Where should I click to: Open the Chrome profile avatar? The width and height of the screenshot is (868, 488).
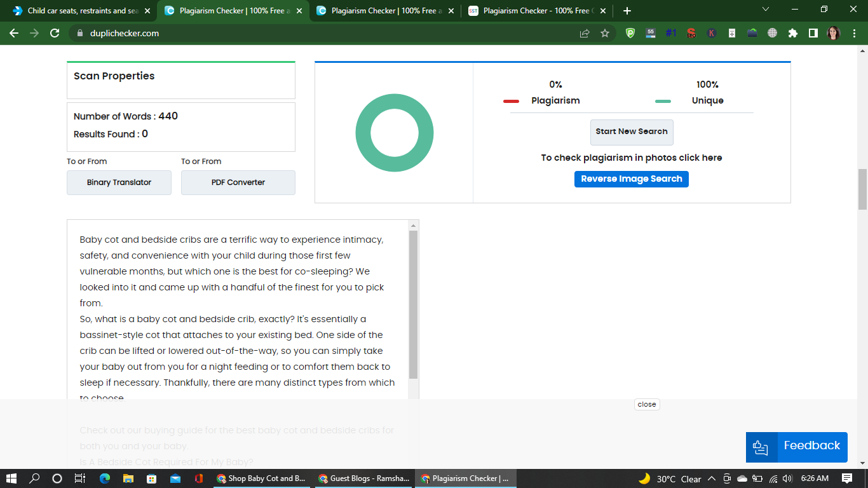click(x=834, y=33)
